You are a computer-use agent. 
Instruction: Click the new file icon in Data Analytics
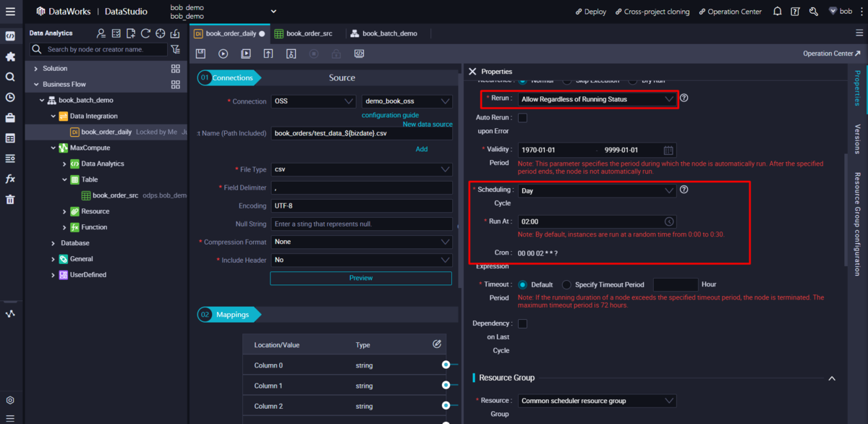pyautogui.click(x=131, y=33)
